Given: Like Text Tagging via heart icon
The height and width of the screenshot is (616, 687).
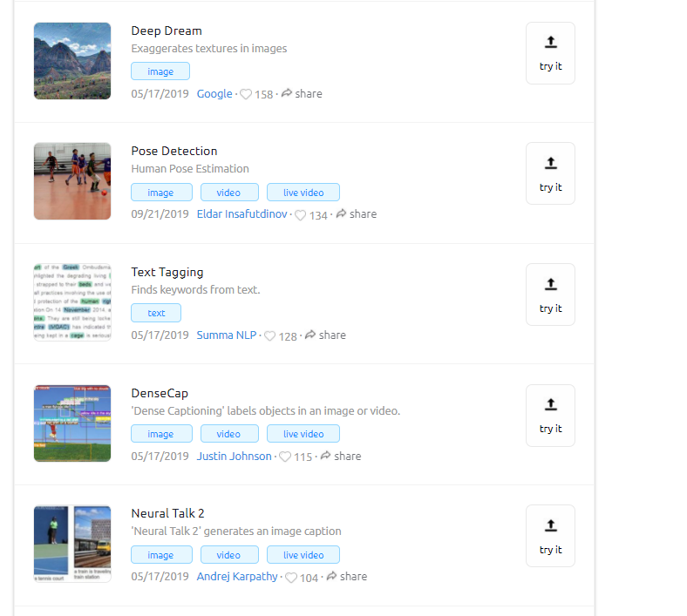Looking at the screenshot, I should point(270,336).
